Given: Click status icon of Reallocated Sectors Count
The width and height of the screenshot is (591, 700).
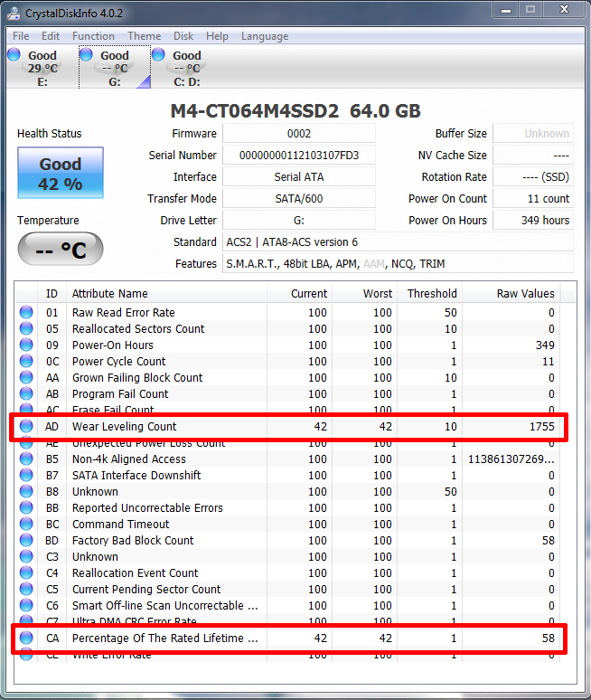Looking at the screenshot, I should click(26, 328).
